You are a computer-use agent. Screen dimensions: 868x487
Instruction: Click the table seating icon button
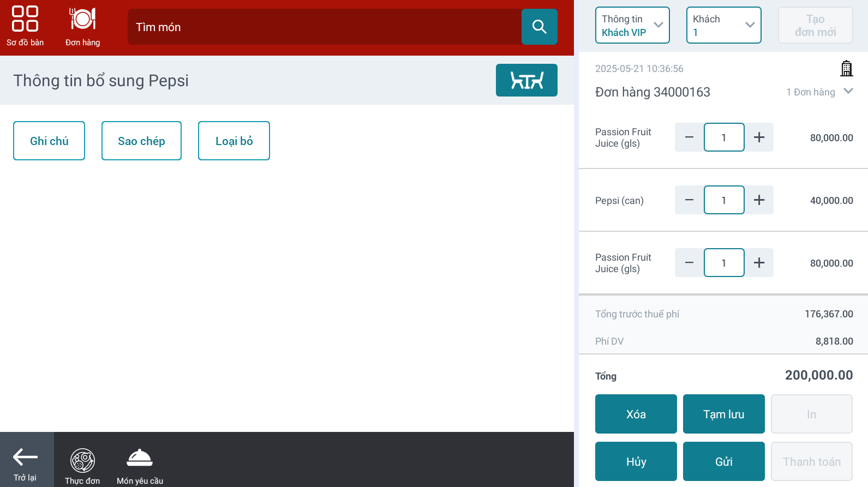tap(526, 80)
